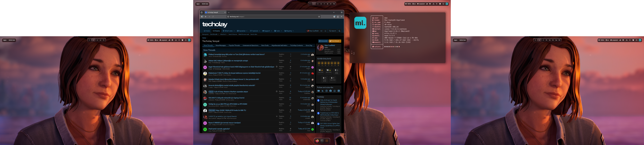
Task: Expand the Topluluk dropdown arrow
Action: (x=259, y=31)
